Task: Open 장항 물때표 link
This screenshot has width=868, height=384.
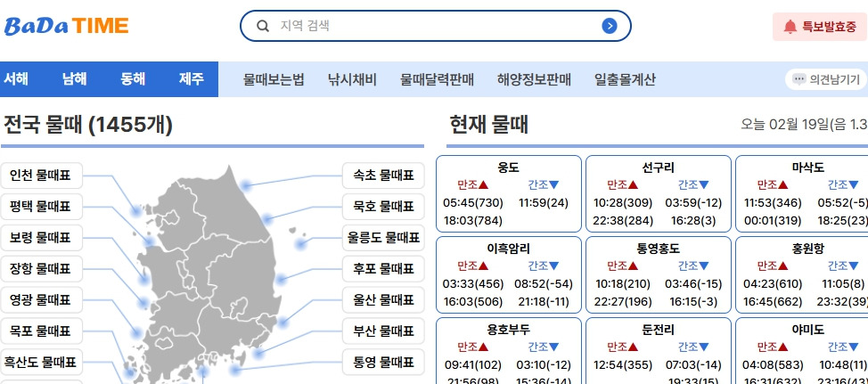Action: click(42, 269)
